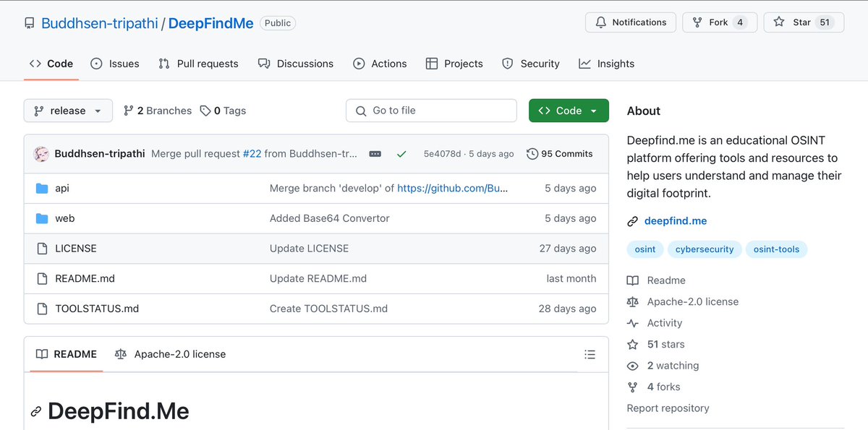868x430 pixels.
Task: Open the api folder
Action: point(62,189)
